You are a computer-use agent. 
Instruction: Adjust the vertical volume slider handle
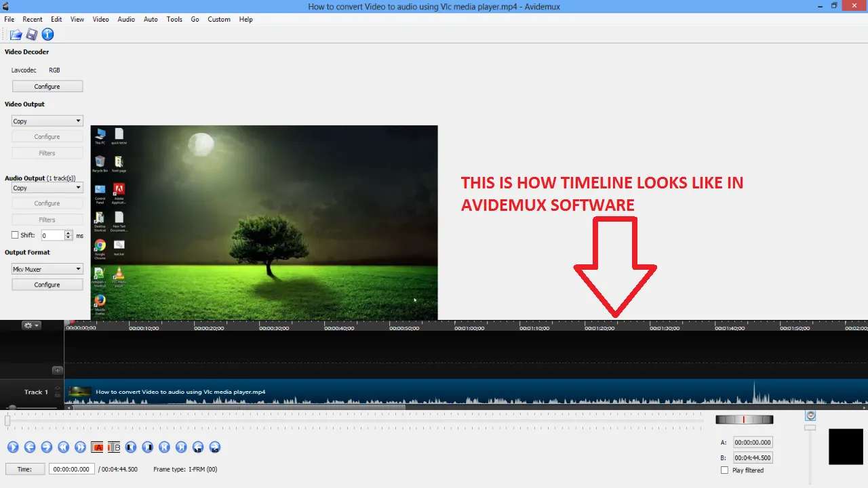810,428
